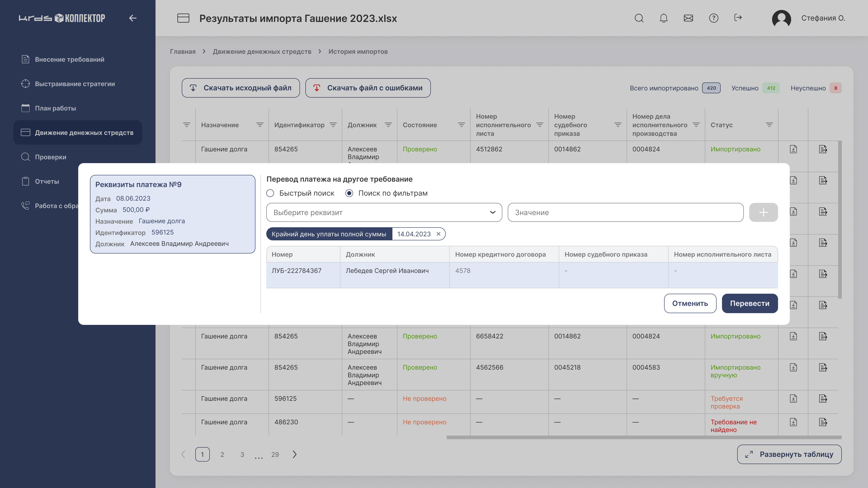
Task: Collapse sidebar with back arrow icon
Action: pos(133,18)
